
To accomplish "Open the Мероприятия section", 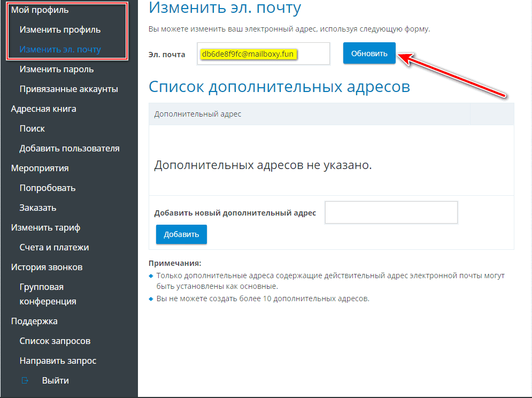I will pyautogui.click(x=40, y=168).
